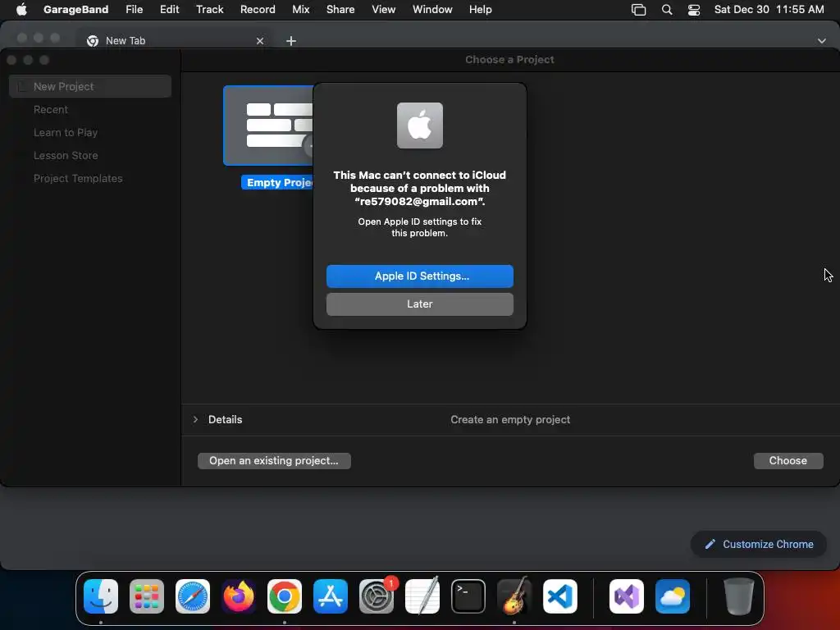Select Project Templates in the sidebar

pyautogui.click(x=78, y=178)
